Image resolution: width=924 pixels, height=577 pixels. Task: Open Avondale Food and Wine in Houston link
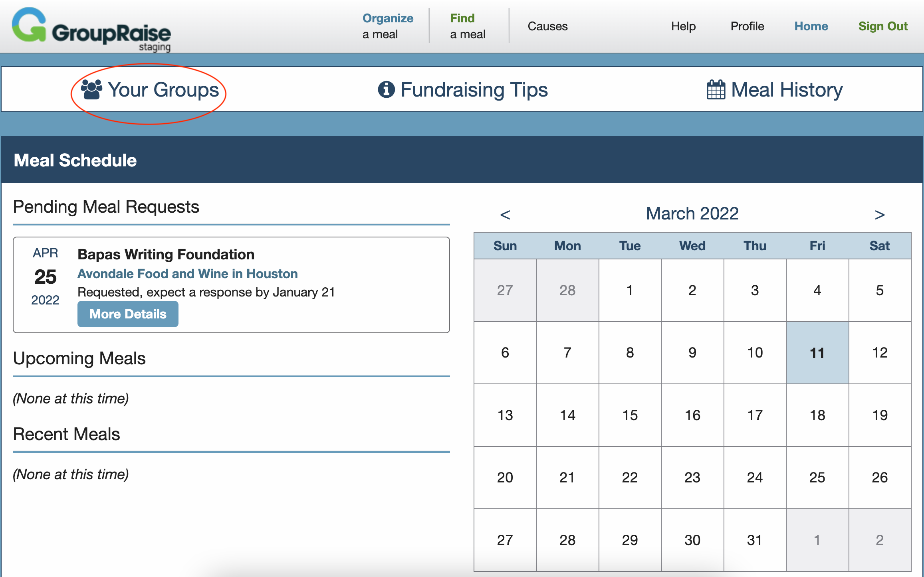[x=187, y=274]
